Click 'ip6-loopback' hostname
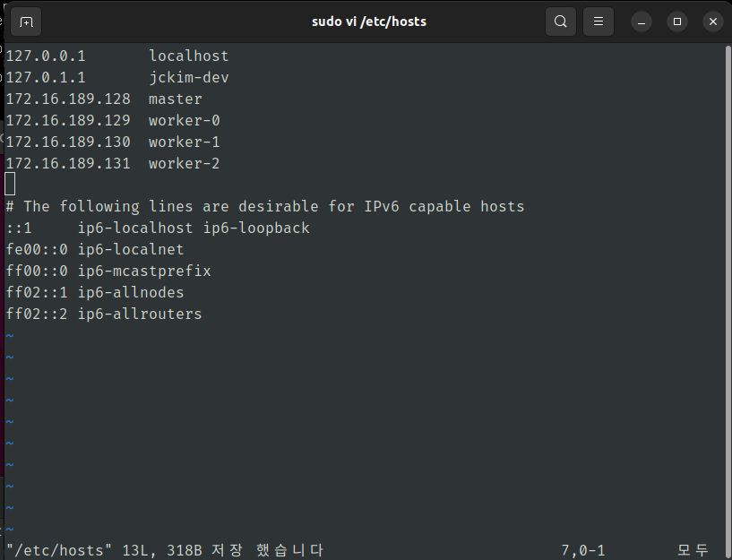 [x=256, y=228]
